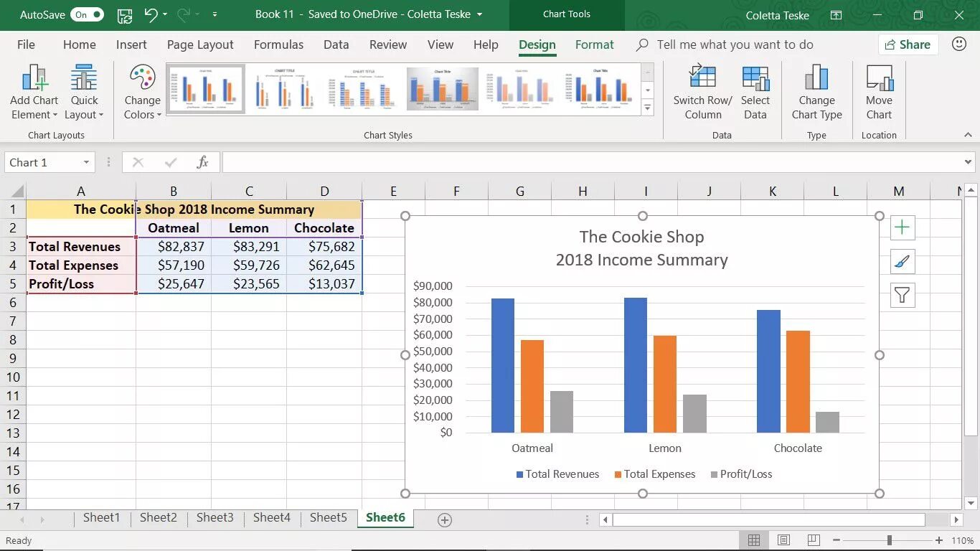The width and height of the screenshot is (980, 551).
Task: Click the Undo arrow icon
Action: point(151,14)
